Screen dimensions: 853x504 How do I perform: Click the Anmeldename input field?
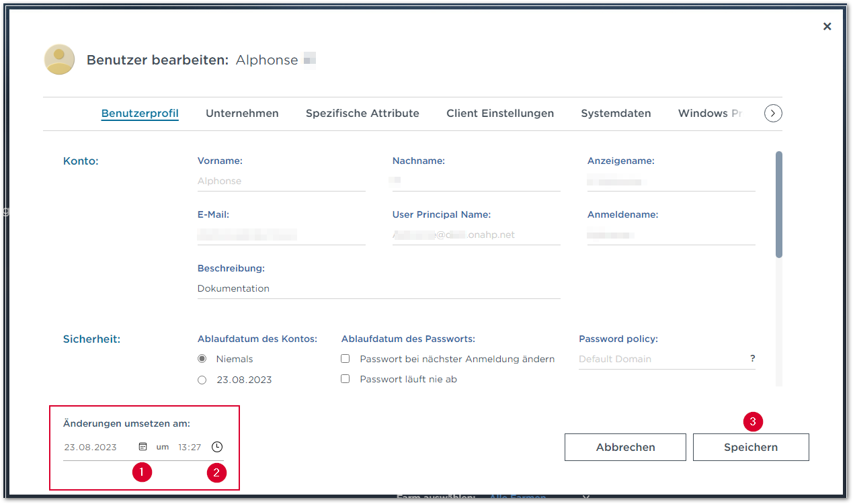point(672,235)
